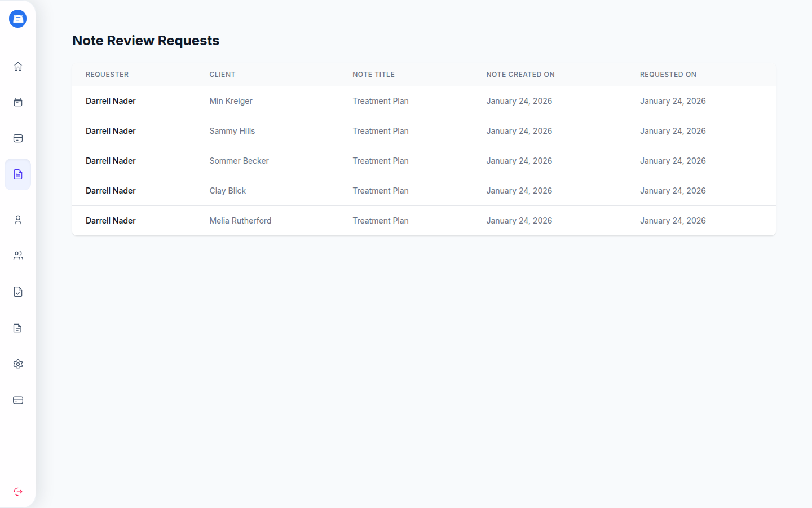Select the billing card icon in the sidebar
This screenshot has height=508, width=812.
tap(17, 138)
